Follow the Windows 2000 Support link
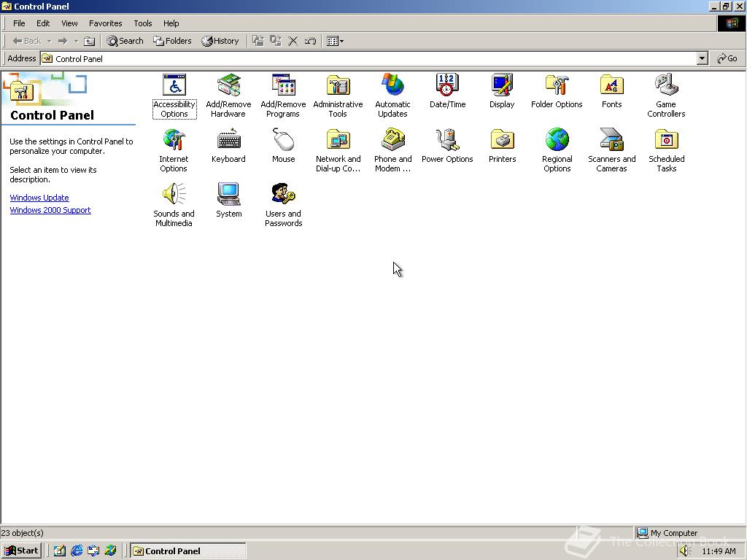This screenshot has height=560, width=747. [x=50, y=210]
